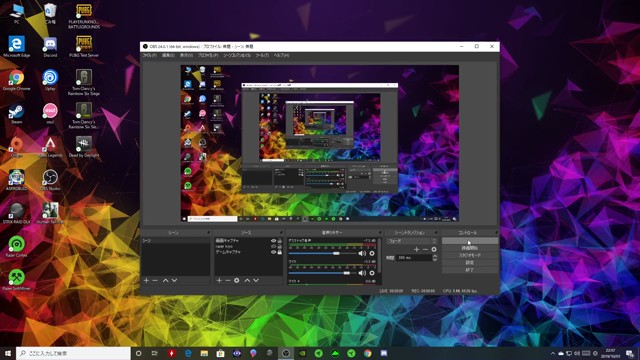
Task: Decrease transition duration with down arrow
Action: 435,260
